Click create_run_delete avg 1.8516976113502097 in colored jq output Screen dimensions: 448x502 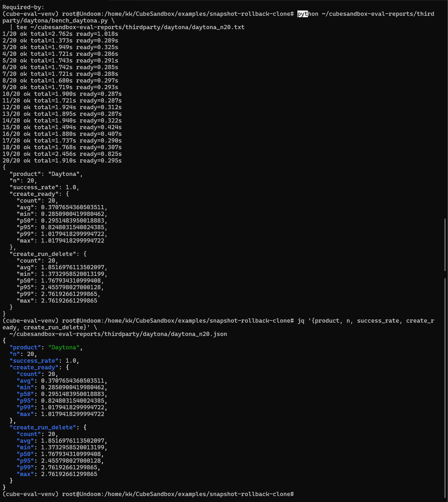coord(62,441)
